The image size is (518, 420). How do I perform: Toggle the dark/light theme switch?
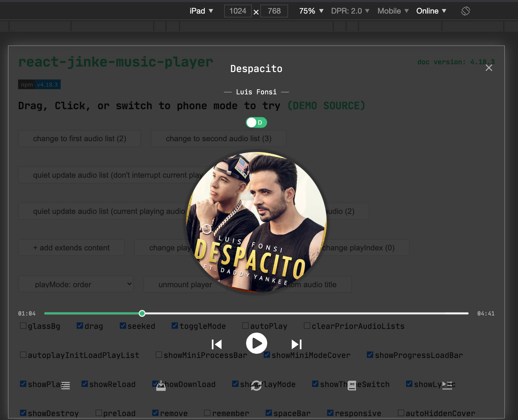(x=256, y=122)
